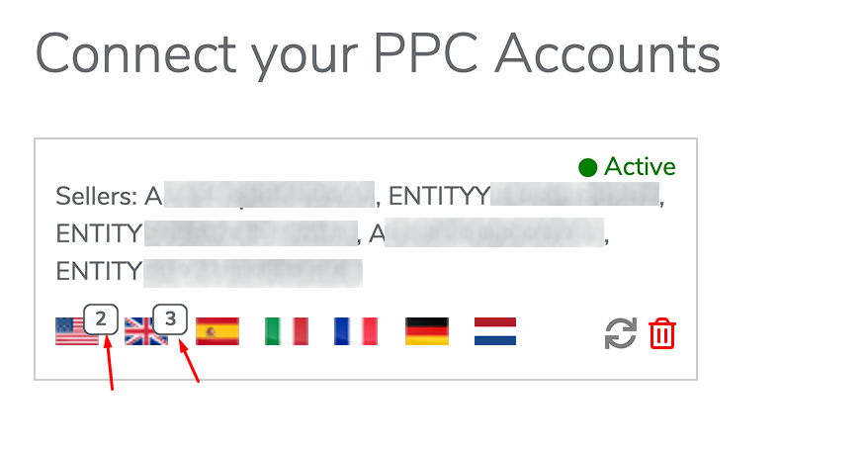868x451 pixels.
Task: Click the green Active status label
Action: [640, 167]
